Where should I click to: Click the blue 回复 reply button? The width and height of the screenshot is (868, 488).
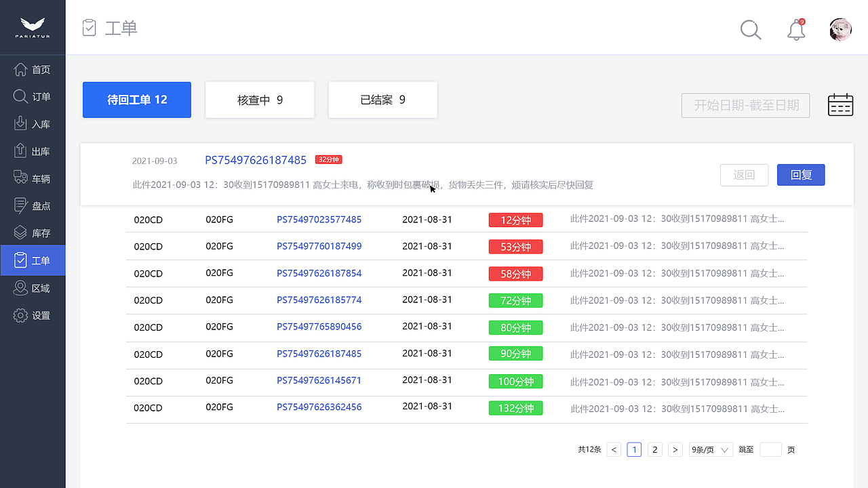pyautogui.click(x=801, y=174)
